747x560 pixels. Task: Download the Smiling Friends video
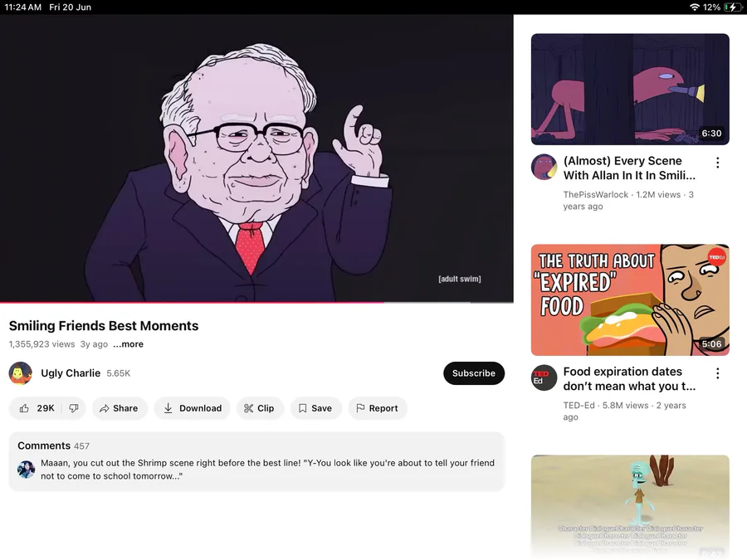193,408
